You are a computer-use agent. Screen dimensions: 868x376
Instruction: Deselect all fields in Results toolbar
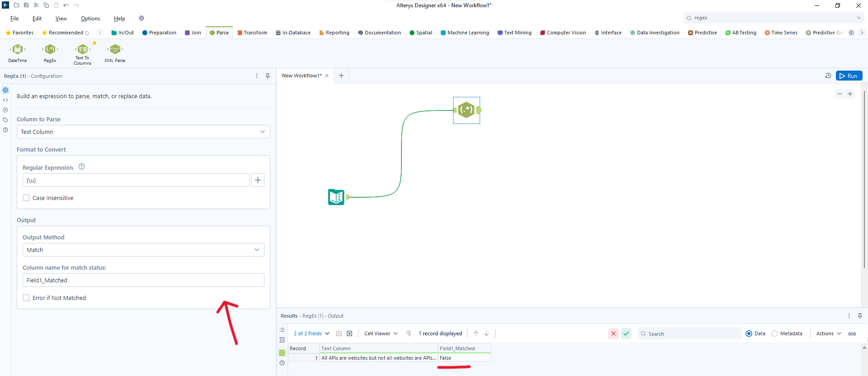point(349,333)
